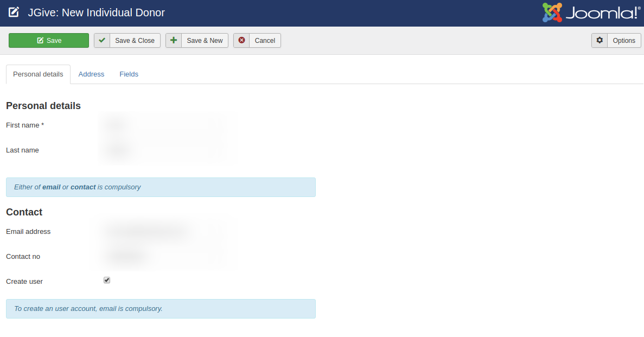The image size is (644, 337).
Task: Select the Personal details tab
Action: click(38, 74)
